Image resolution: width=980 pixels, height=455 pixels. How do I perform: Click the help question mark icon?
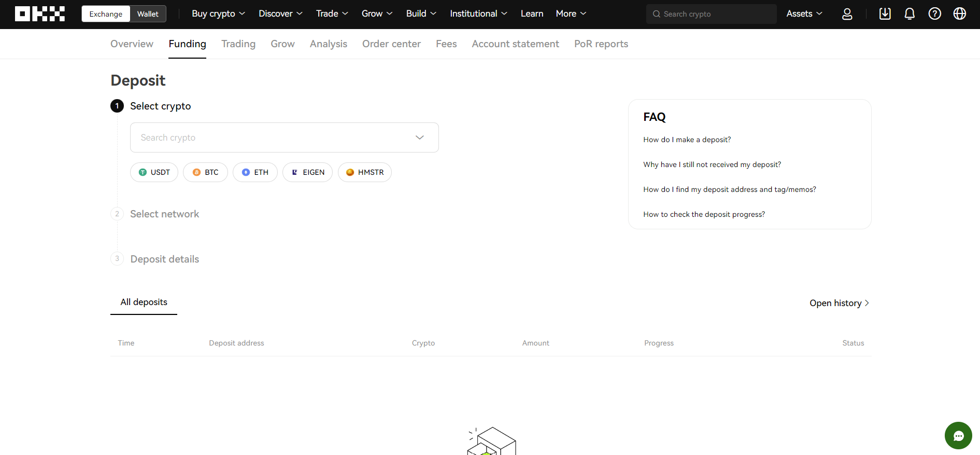coord(934,14)
